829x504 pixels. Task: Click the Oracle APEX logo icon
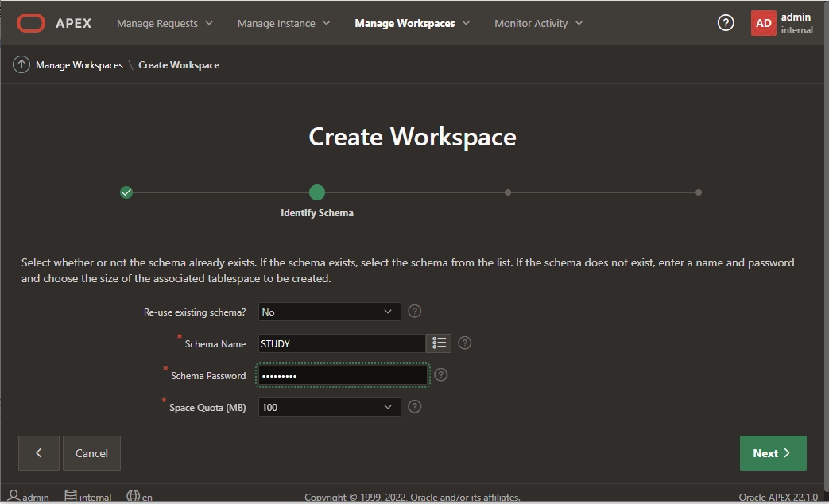(31, 23)
